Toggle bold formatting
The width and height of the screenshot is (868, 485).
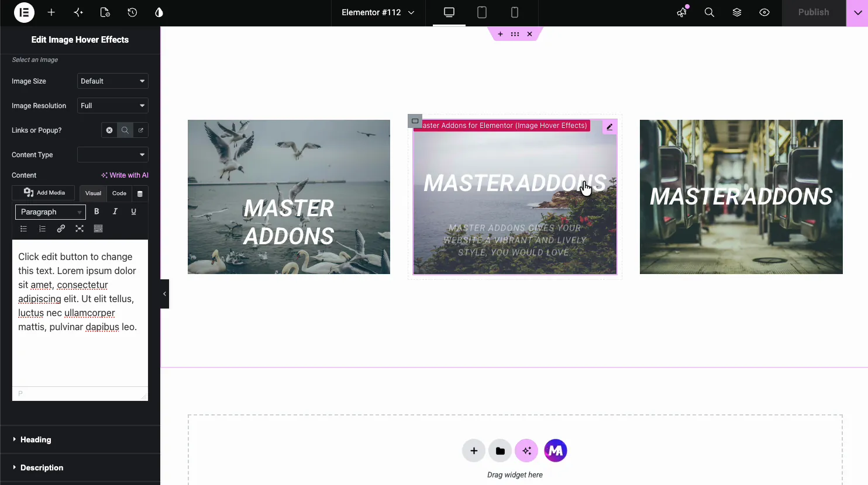97,212
